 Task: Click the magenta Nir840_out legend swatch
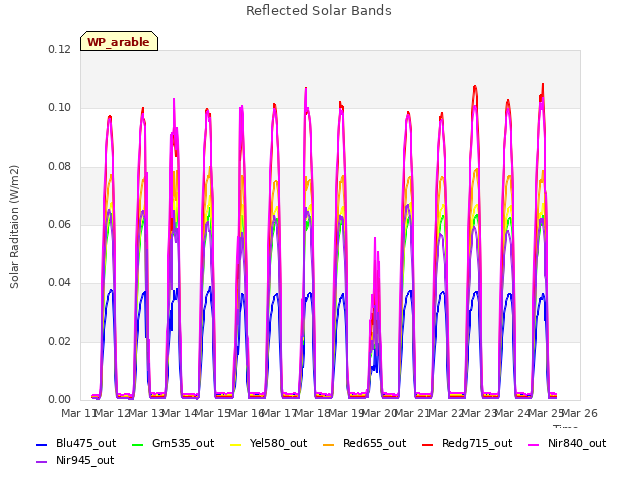point(533,444)
